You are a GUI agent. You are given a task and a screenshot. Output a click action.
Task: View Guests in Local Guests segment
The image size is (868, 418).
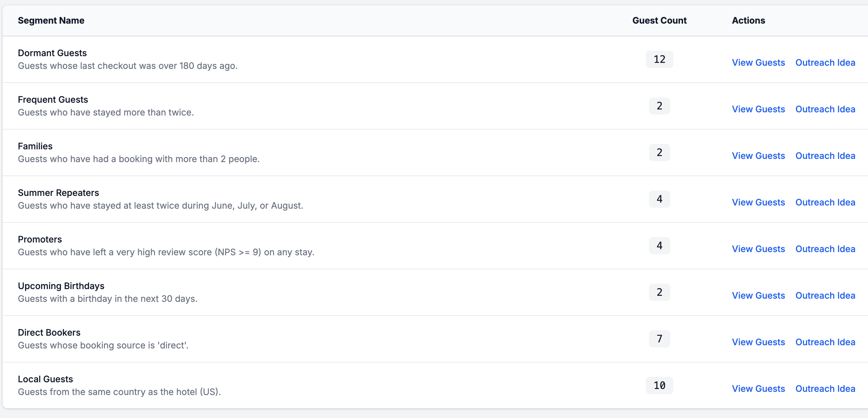tap(758, 388)
